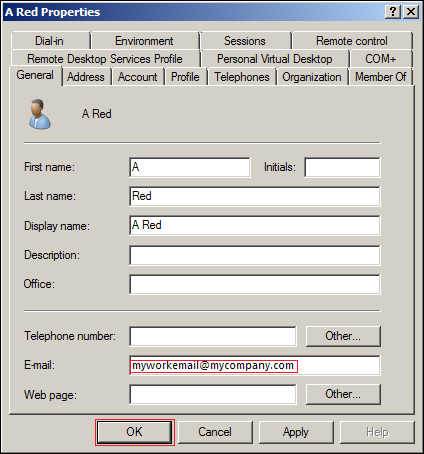Select the Sessions tab
The width and height of the screenshot is (424, 454).
245,41
